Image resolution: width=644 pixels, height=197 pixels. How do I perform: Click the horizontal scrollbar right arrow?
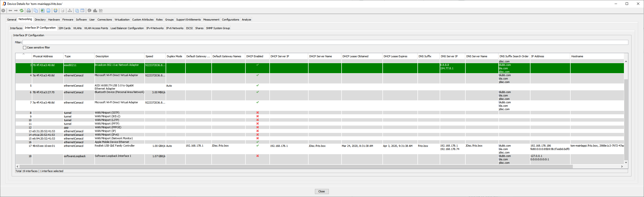coord(622,166)
